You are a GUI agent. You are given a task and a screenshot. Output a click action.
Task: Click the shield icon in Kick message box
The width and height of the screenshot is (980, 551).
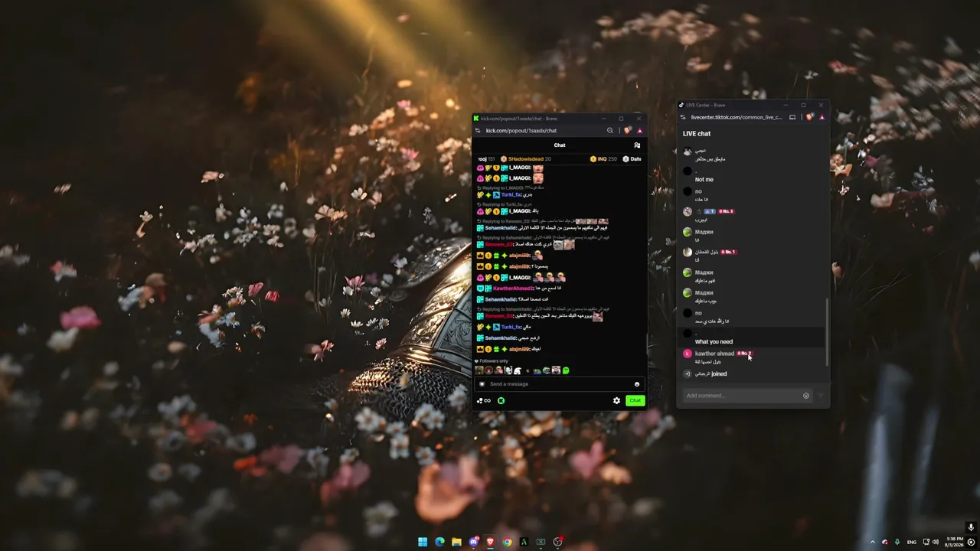pyautogui.click(x=482, y=384)
